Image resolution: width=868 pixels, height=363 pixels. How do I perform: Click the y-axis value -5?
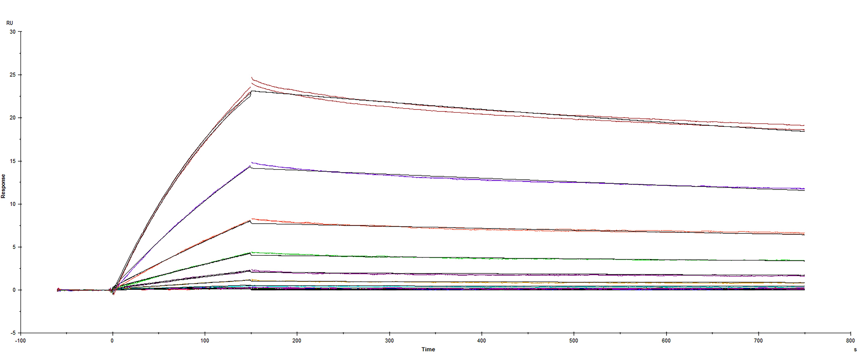[x=13, y=333]
